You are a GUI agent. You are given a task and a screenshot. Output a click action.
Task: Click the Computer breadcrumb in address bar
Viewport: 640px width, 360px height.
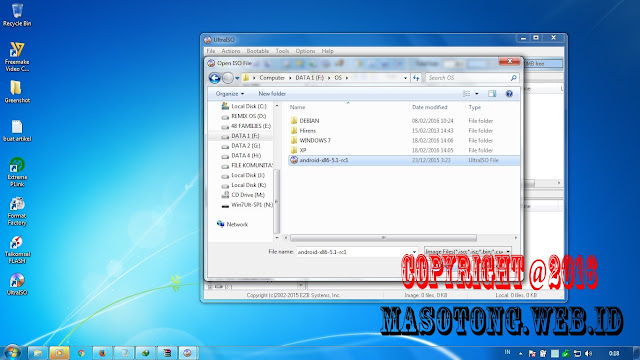pyautogui.click(x=272, y=78)
